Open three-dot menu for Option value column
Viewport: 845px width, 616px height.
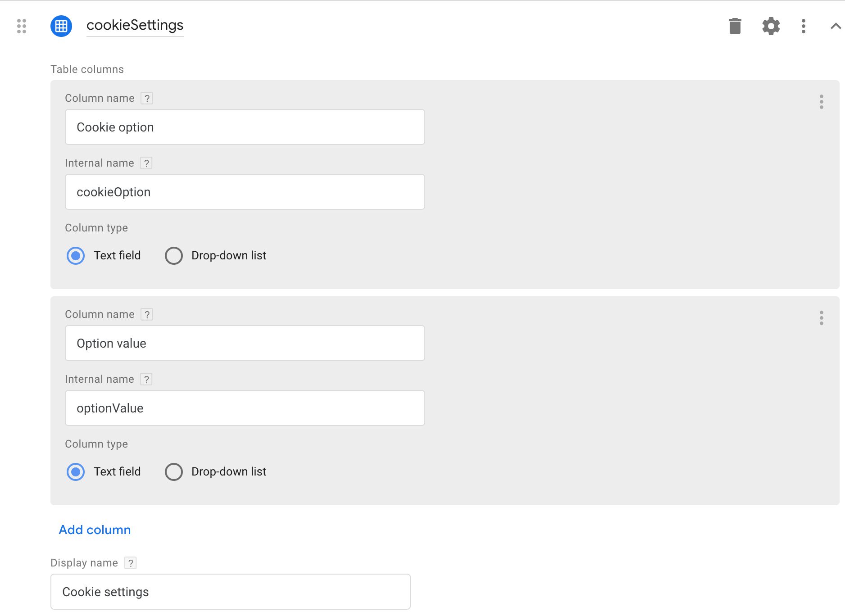point(822,318)
